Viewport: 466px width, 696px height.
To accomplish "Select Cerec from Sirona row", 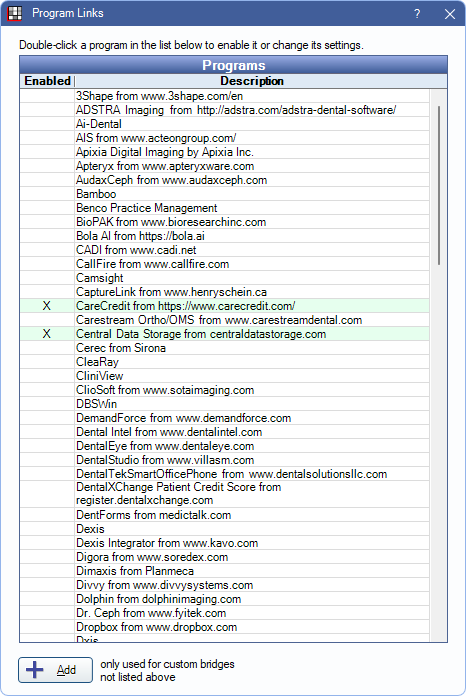I will click(x=225, y=348).
